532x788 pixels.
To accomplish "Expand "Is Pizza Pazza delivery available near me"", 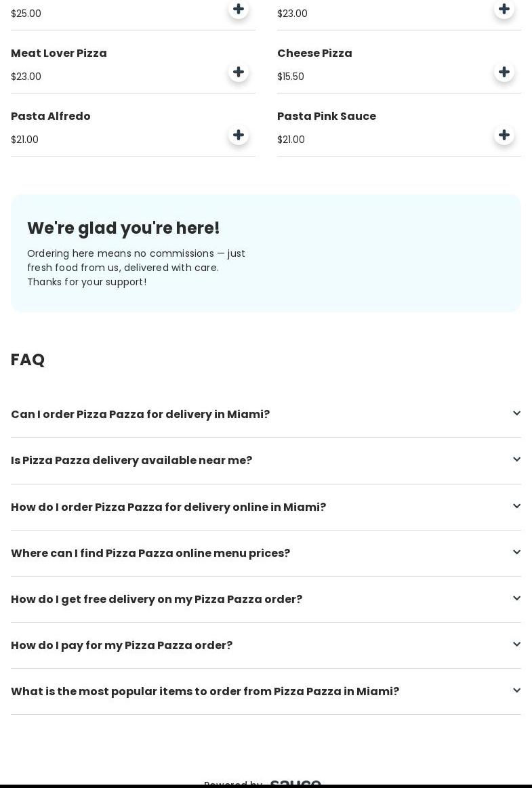I will click(516, 460).
